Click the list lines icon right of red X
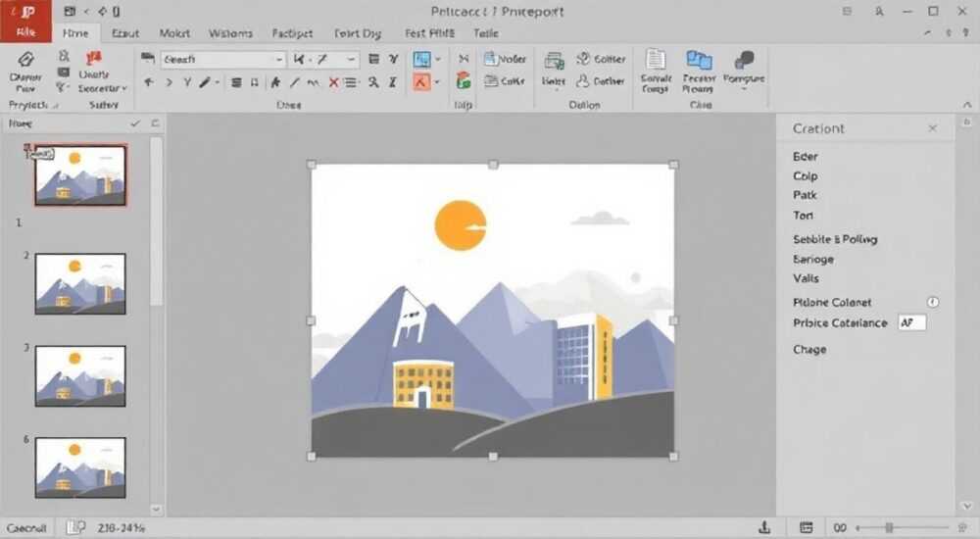980x539 pixels. point(351,82)
